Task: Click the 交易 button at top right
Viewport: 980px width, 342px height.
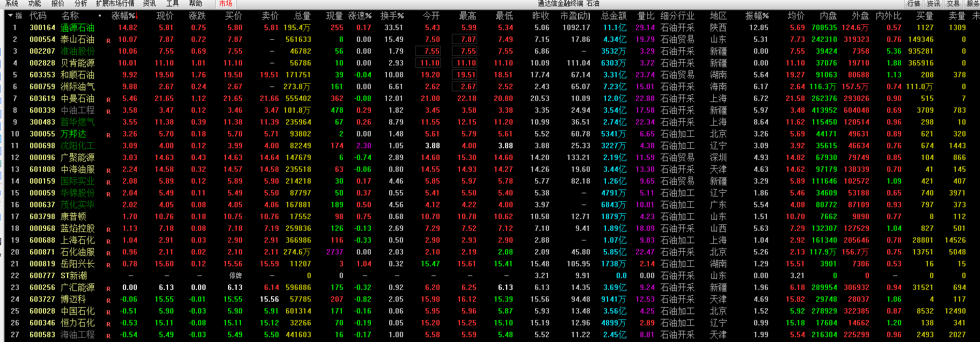Action: point(953,4)
